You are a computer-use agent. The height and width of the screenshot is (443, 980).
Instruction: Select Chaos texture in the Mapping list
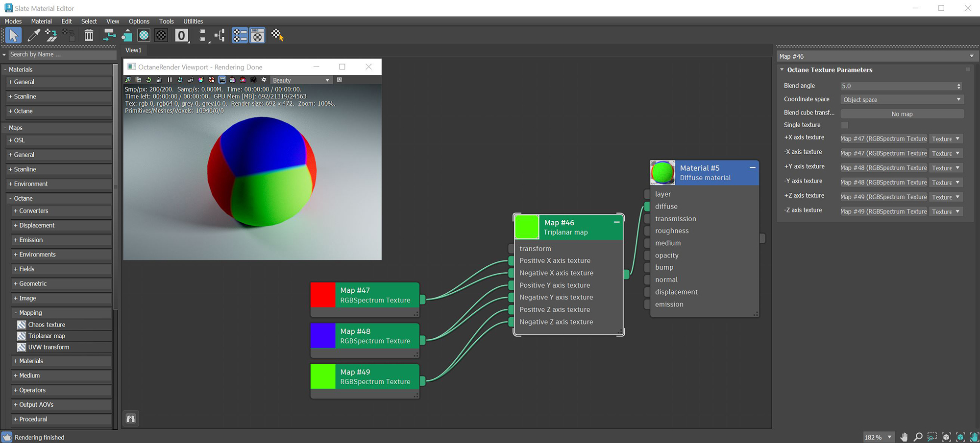click(x=47, y=325)
